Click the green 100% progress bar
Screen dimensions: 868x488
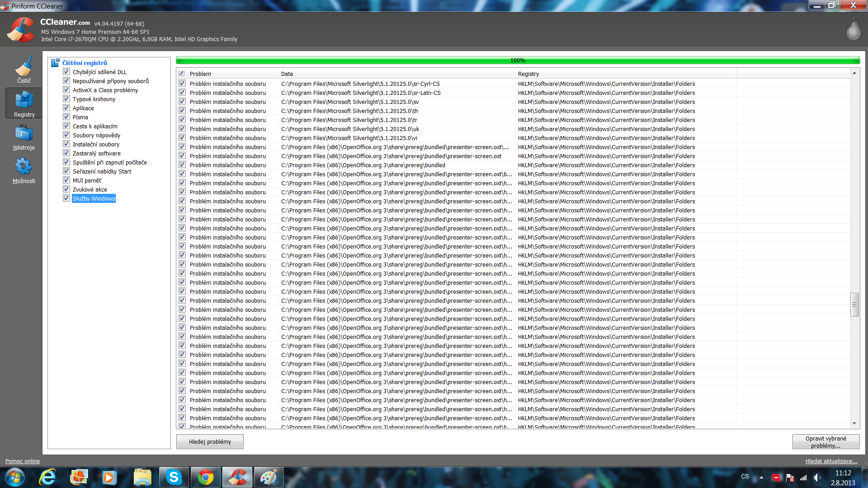pyautogui.click(x=518, y=61)
